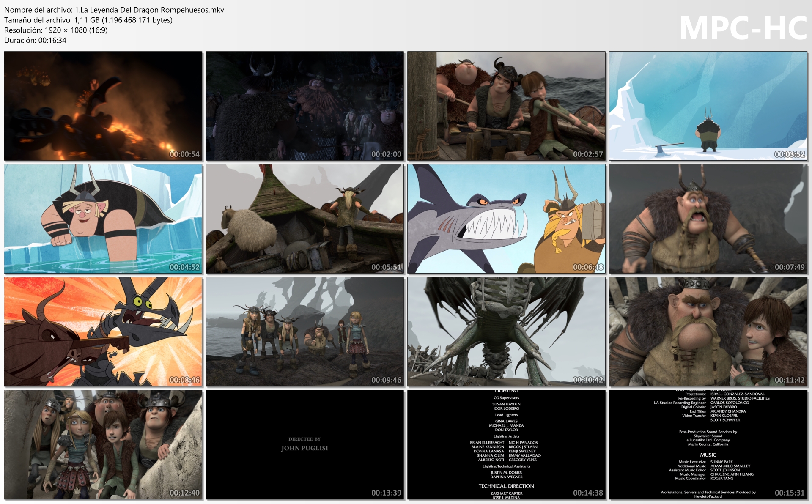Select the Gobber and Hiccup frame at 00:11:42
812x504 pixels.
708,331
